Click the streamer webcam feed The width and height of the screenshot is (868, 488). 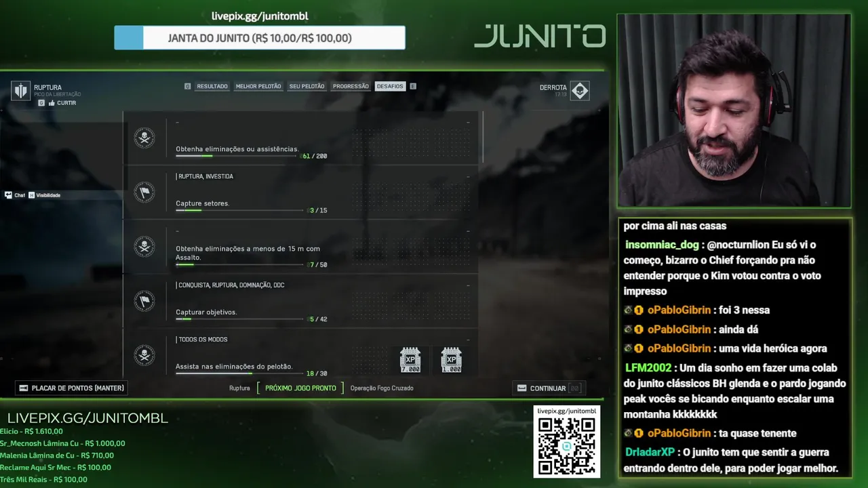pos(734,110)
